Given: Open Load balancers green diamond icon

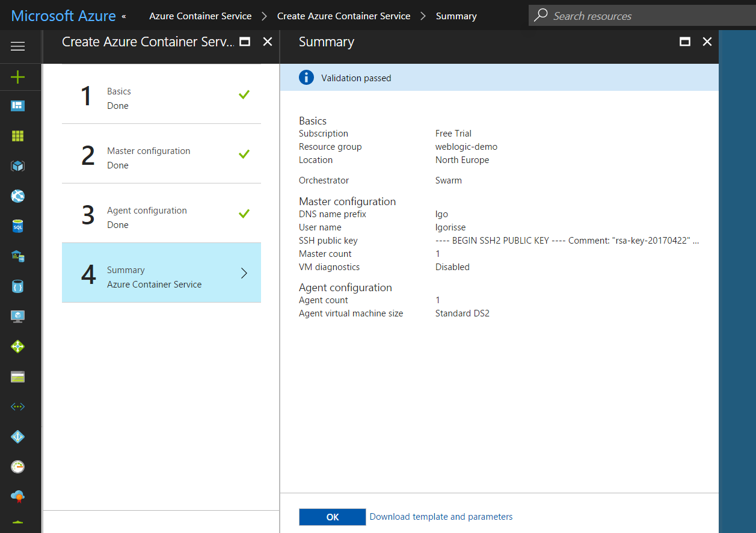Looking at the screenshot, I should click(x=18, y=347).
